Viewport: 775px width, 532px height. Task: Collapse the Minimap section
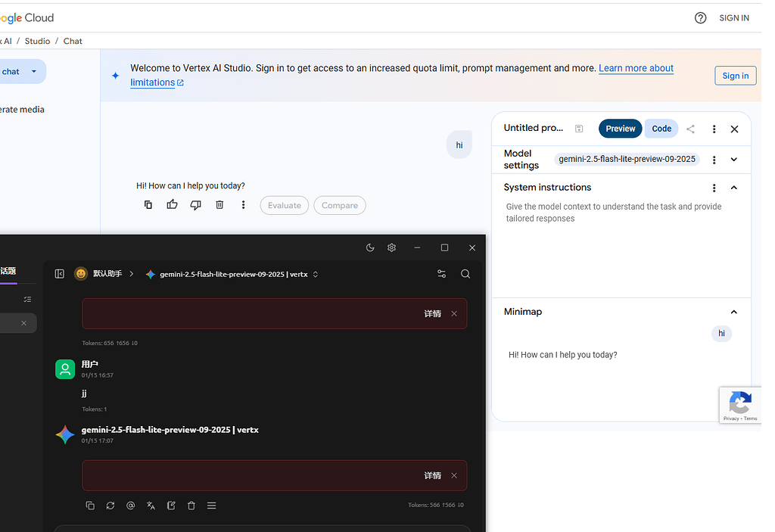pos(734,312)
